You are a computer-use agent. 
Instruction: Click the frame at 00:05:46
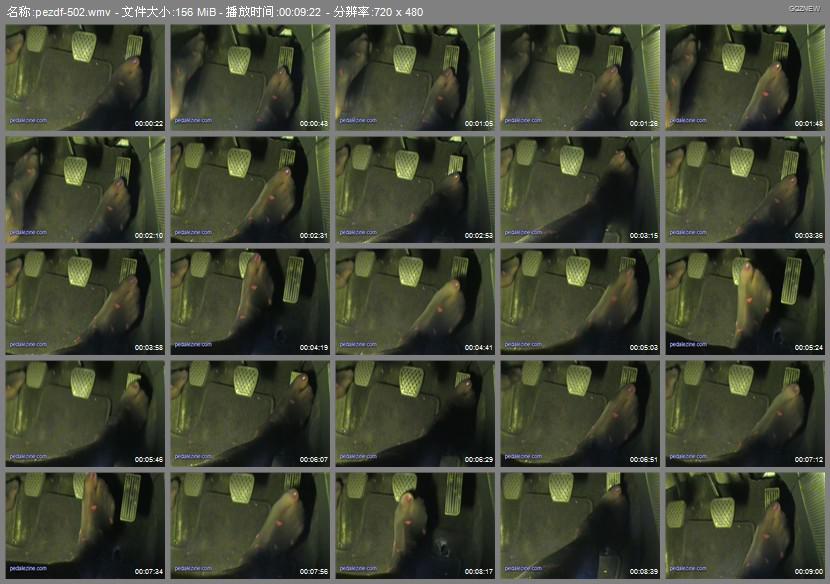(85, 414)
